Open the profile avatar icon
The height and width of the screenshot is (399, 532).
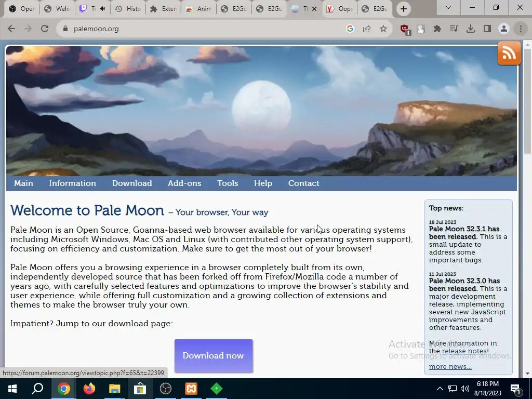click(504, 29)
